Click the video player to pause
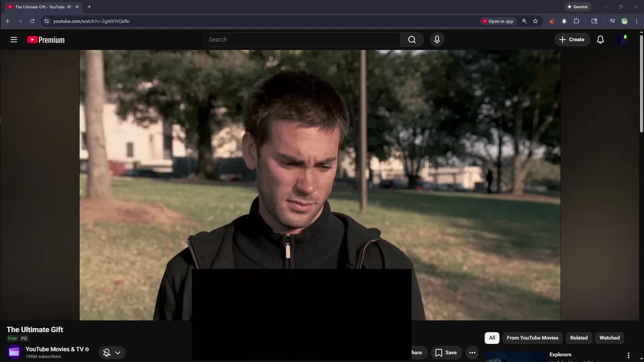 (x=320, y=185)
